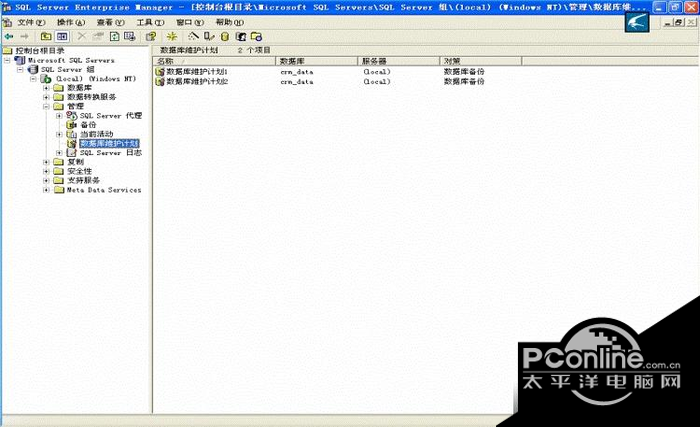
Task: Click the SQL Server 组 group icon
Action: [33, 69]
